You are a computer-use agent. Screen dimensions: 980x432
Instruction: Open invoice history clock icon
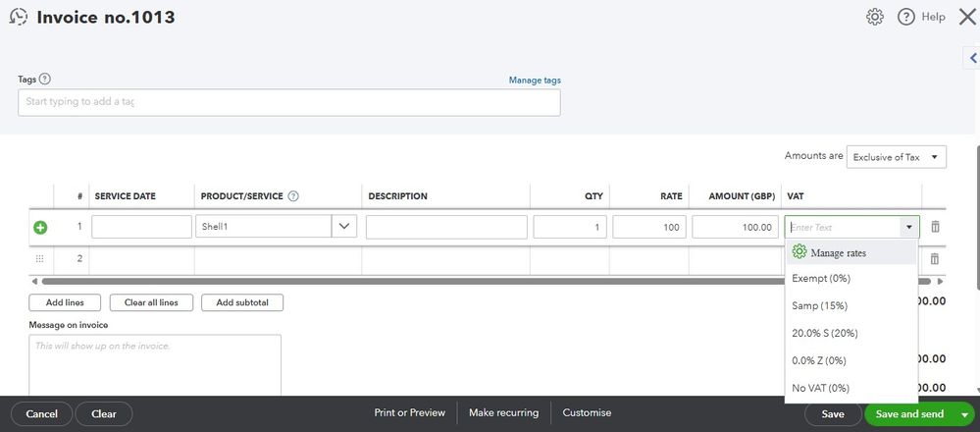[x=19, y=17]
